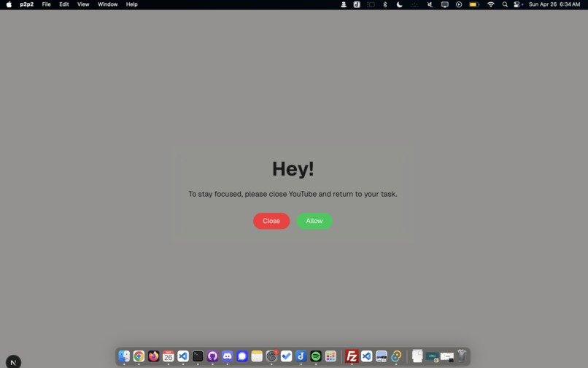Open Discord from the dock
The width and height of the screenshot is (588, 368).
pos(228,356)
